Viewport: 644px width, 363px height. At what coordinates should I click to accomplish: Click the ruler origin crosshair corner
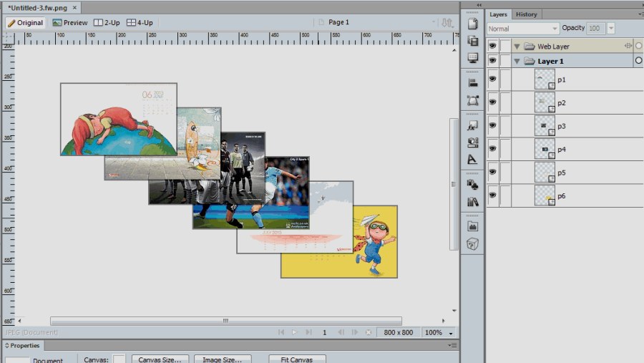(8, 38)
